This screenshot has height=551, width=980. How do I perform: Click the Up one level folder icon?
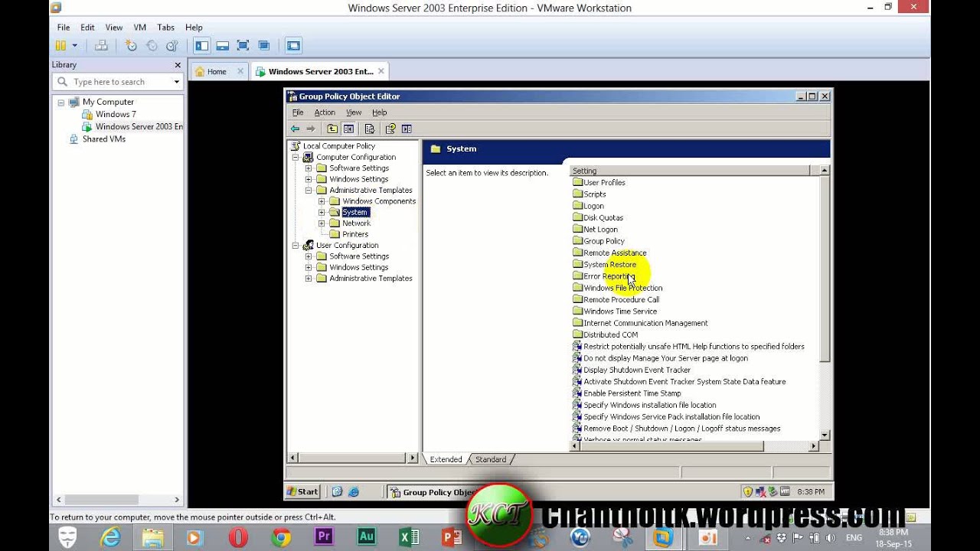(x=332, y=129)
